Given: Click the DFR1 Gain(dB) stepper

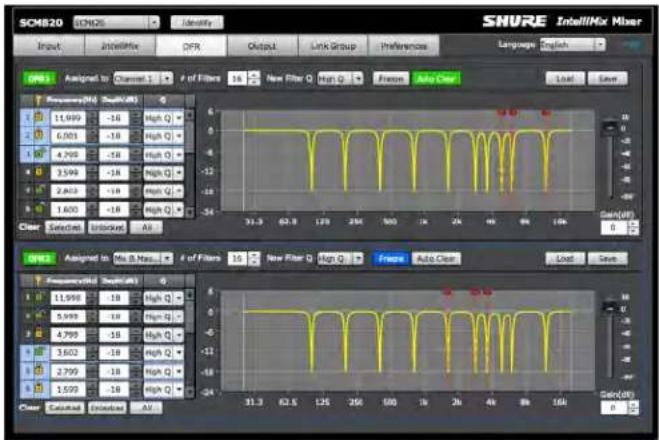Looking at the screenshot, I should (634, 227).
